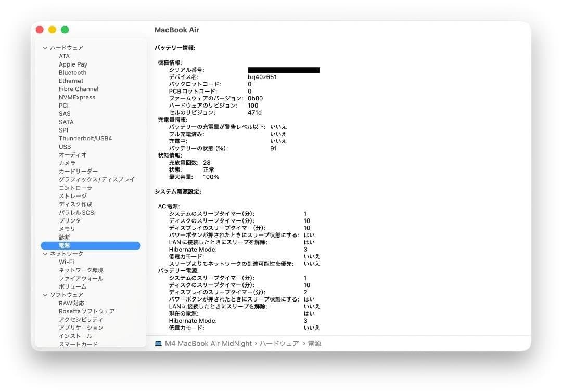Collapse the ネットワーク section in the sidebar
This screenshot has width=562, height=392.
point(46,253)
